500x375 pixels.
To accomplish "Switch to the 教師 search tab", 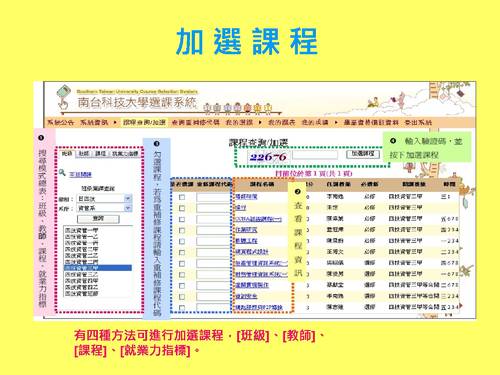I will point(84,153).
